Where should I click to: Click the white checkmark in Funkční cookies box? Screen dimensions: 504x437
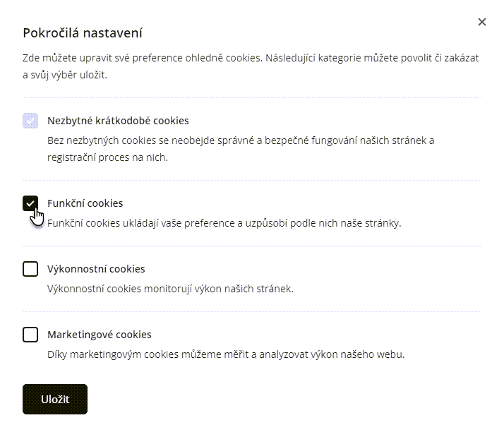30,203
